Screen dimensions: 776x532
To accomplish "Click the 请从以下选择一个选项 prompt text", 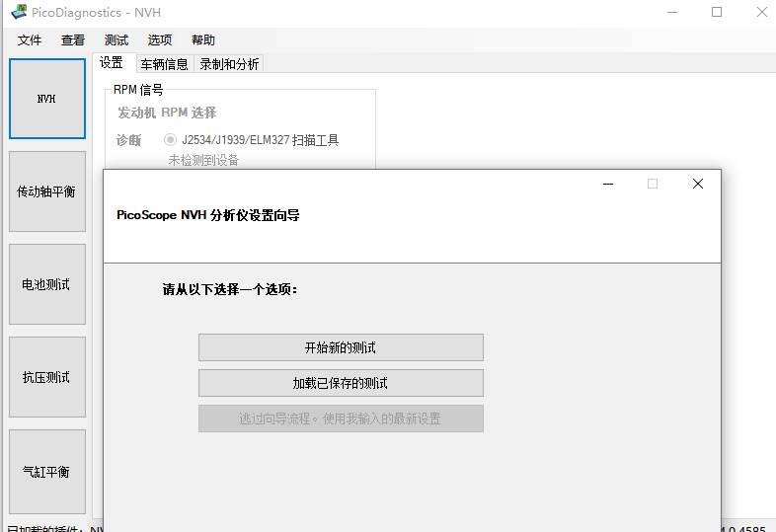I will (230, 289).
